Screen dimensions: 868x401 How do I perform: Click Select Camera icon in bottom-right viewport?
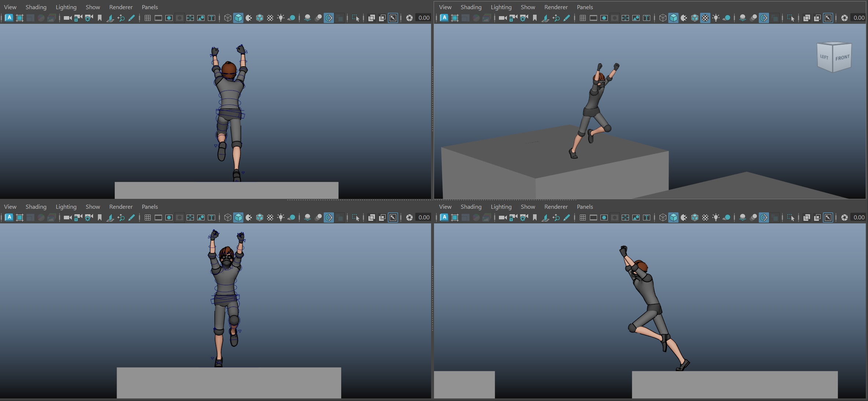click(503, 218)
